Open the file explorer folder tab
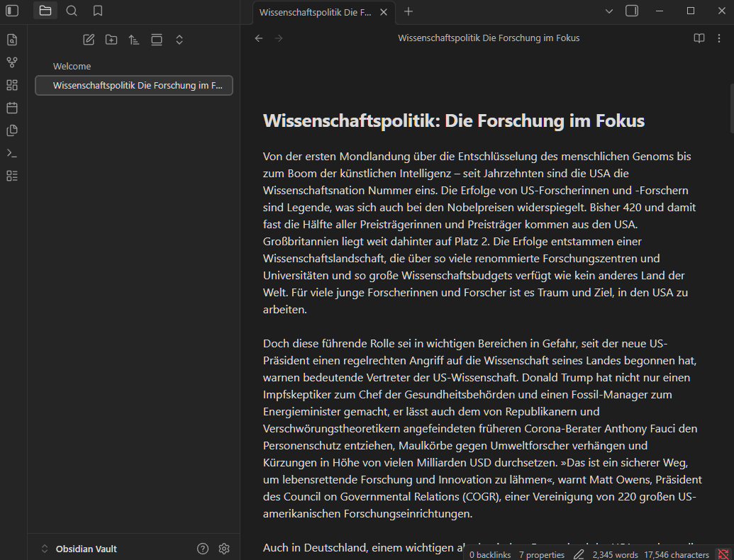The width and height of the screenshot is (734, 560). coord(45,11)
